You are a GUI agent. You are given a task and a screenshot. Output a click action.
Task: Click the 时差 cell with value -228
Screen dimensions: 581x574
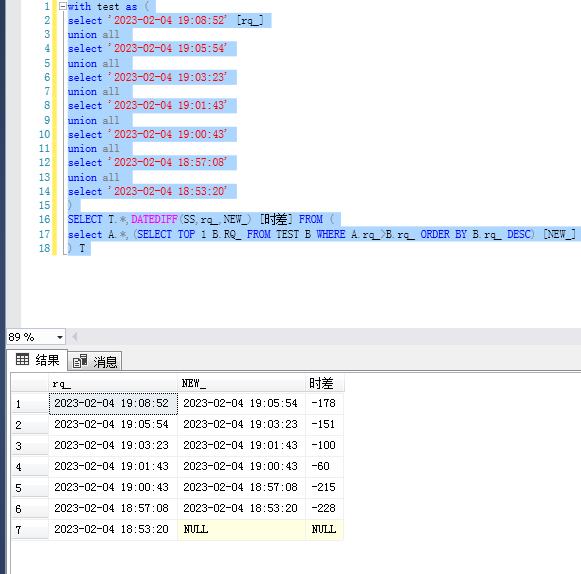point(325,508)
